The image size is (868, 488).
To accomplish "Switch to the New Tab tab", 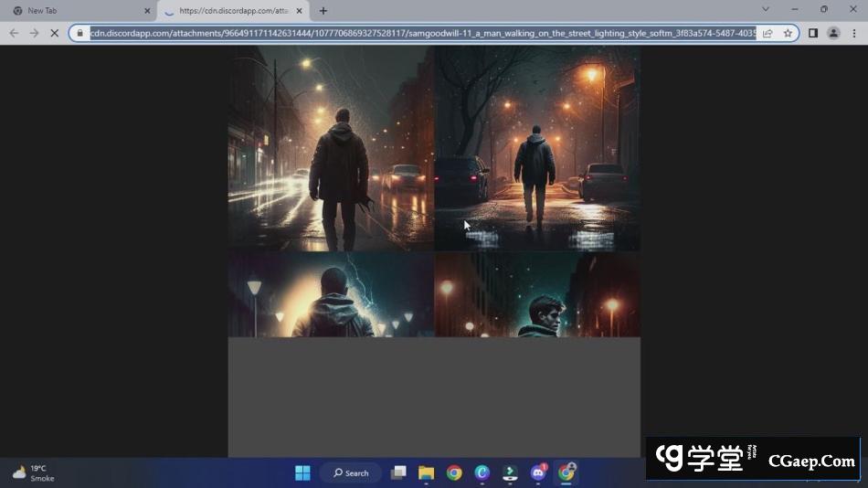I will coord(78,11).
